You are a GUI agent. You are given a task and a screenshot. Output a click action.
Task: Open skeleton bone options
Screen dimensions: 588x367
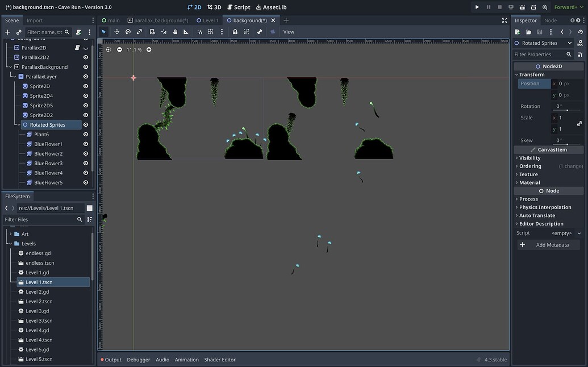[x=260, y=32]
